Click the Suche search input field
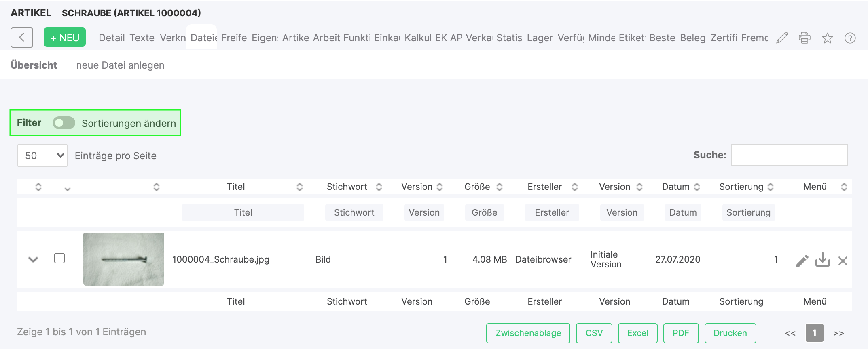Image resolution: width=868 pixels, height=349 pixels. [x=789, y=155]
